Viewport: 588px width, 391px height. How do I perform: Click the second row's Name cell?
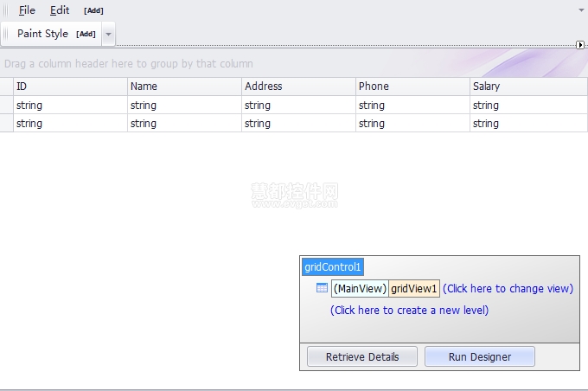click(x=184, y=123)
